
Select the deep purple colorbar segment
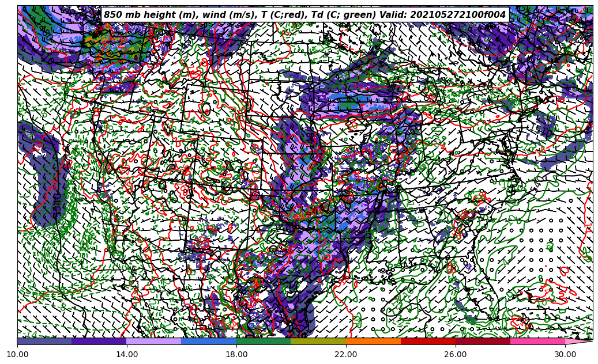(99, 341)
